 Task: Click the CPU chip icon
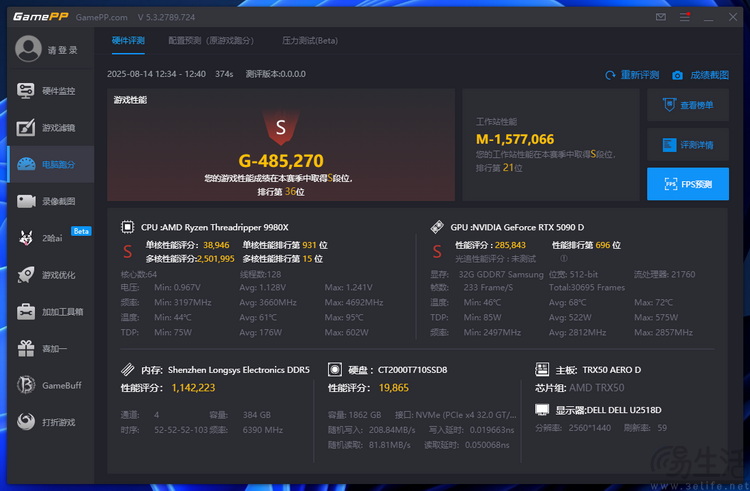pos(127,227)
